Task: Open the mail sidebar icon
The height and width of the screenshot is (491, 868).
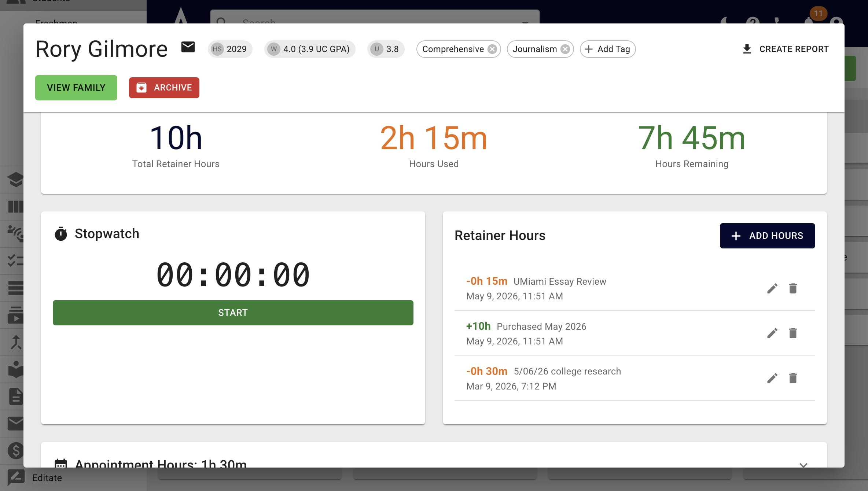Action: [x=15, y=424]
